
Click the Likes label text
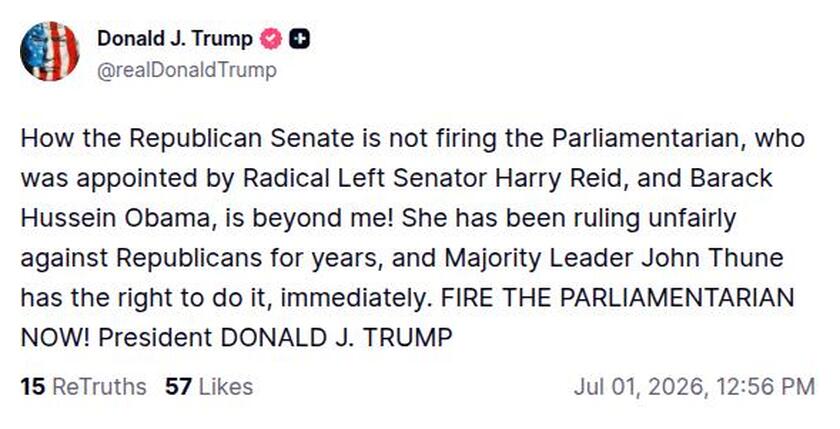(226, 387)
